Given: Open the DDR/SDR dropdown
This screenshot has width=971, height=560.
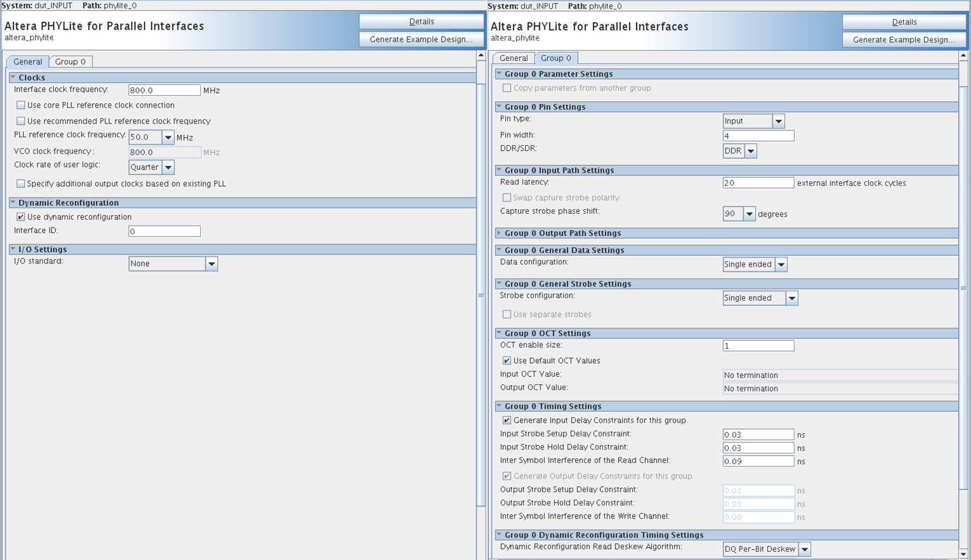Looking at the screenshot, I should click(x=750, y=151).
